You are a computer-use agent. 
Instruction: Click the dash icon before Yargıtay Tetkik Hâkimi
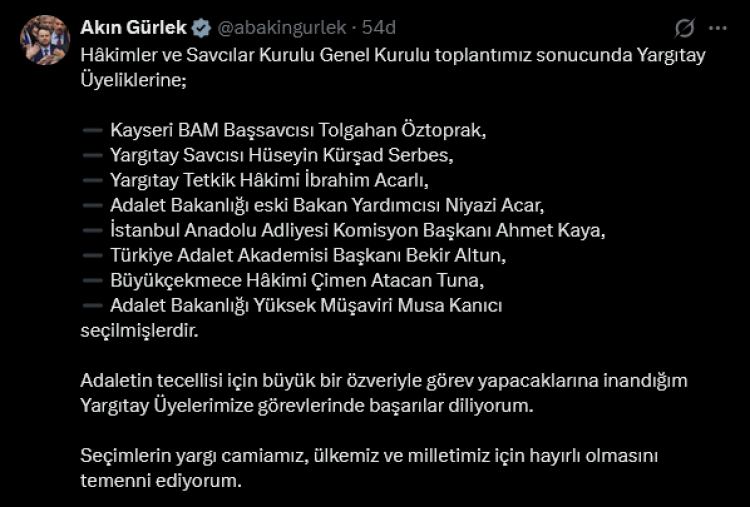tap(91, 181)
